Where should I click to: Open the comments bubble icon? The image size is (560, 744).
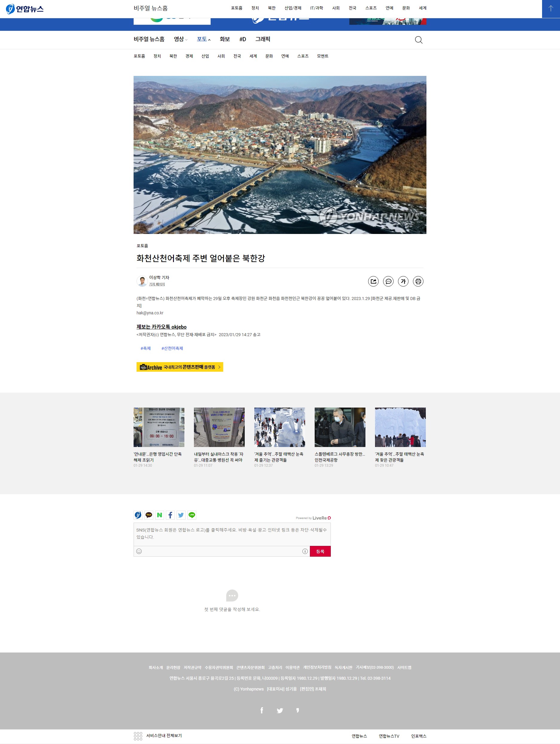tap(388, 281)
